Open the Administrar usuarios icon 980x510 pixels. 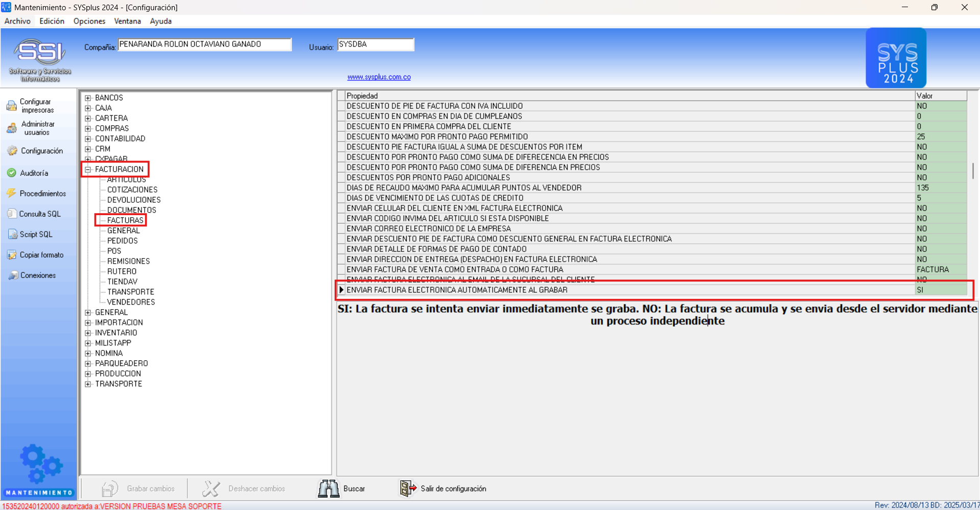pyautogui.click(x=11, y=128)
